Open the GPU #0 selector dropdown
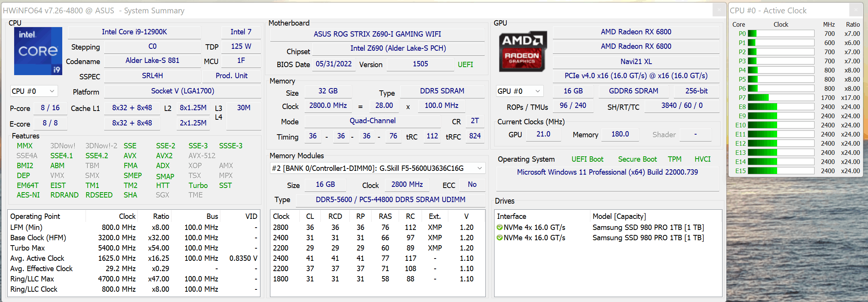The width and height of the screenshot is (868, 302). pyautogui.click(x=520, y=91)
